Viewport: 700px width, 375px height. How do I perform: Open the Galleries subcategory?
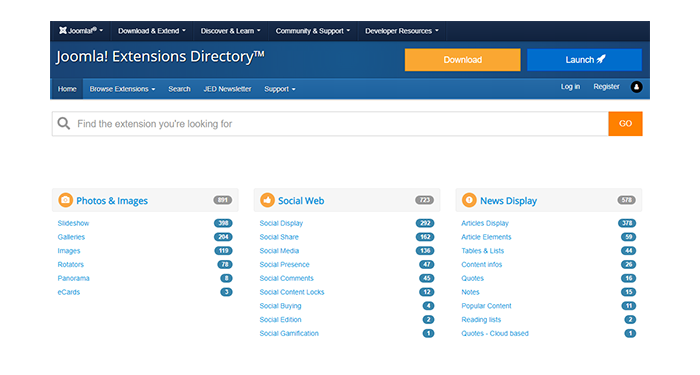(71, 237)
